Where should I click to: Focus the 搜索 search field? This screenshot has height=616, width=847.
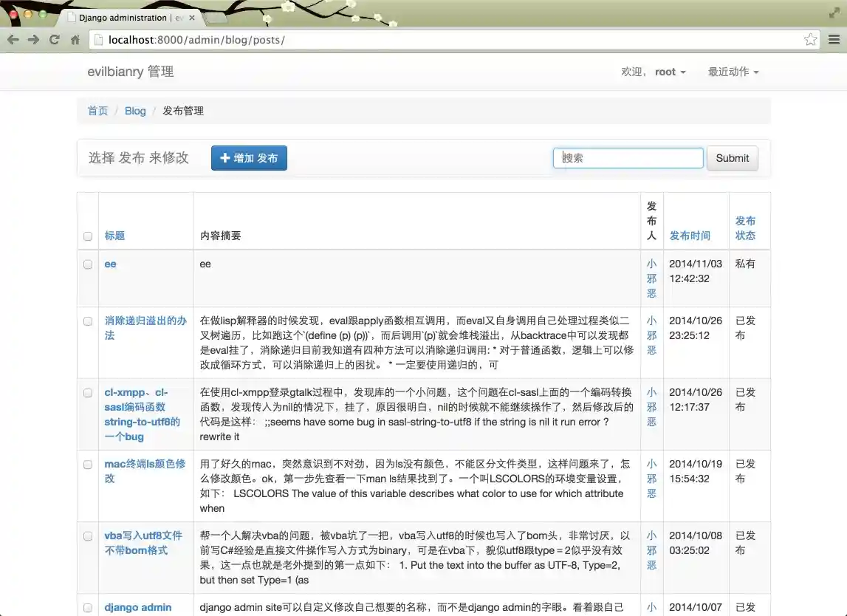[628, 158]
